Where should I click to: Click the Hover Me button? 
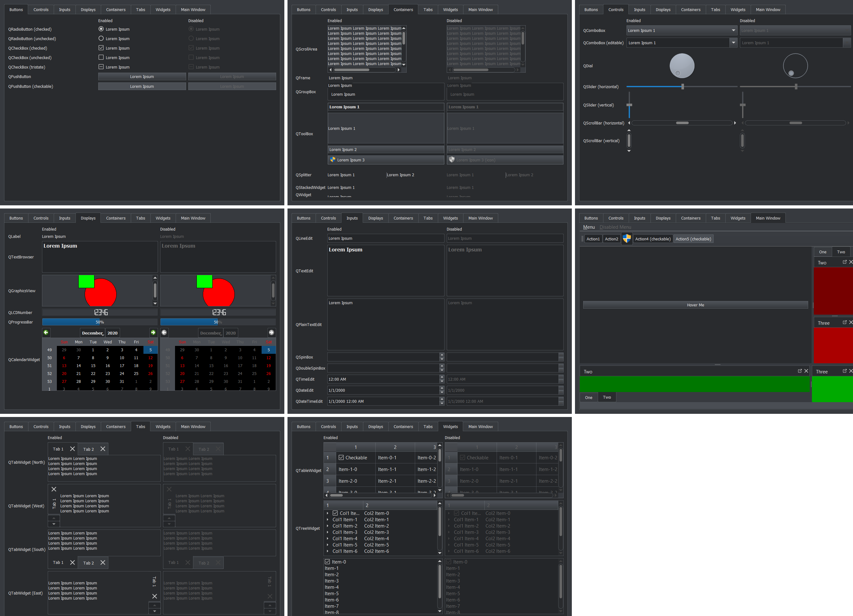pyautogui.click(x=695, y=305)
